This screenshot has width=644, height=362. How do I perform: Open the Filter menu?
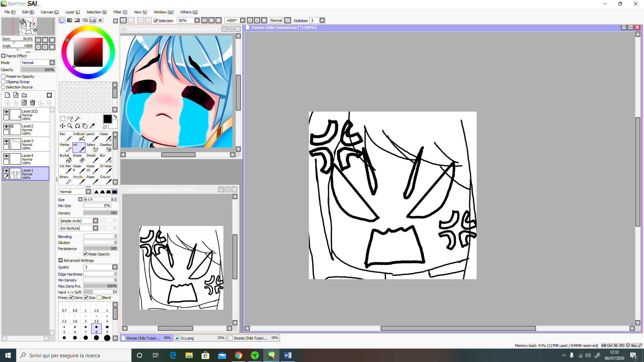(x=120, y=12)
